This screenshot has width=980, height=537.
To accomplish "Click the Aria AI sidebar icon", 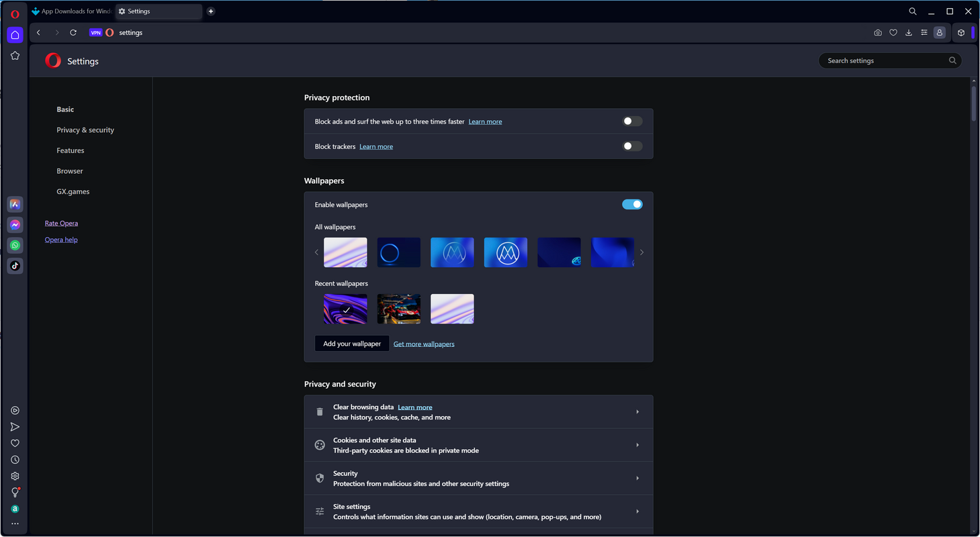I will (x=15, y=205).
